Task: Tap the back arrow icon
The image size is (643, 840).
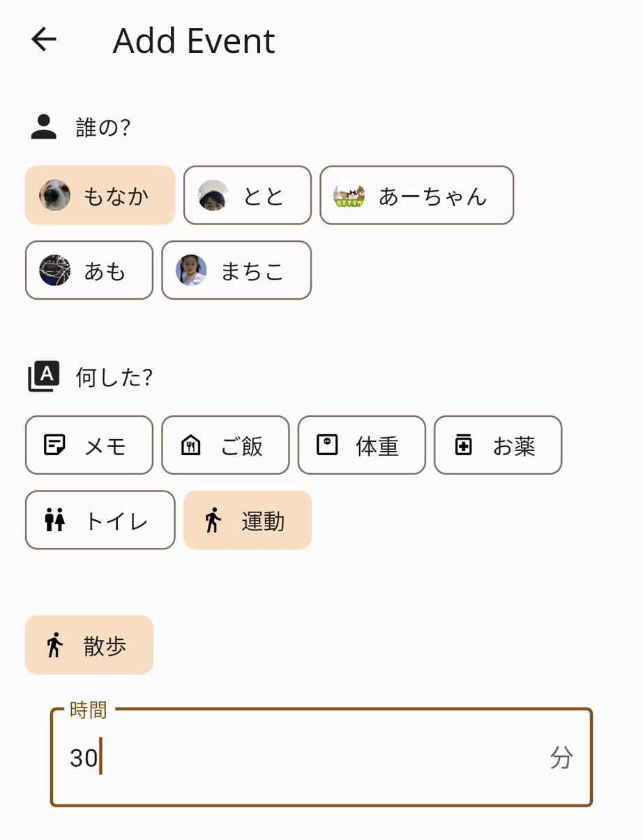Action: pyautogui.click(x=44, y=40)
